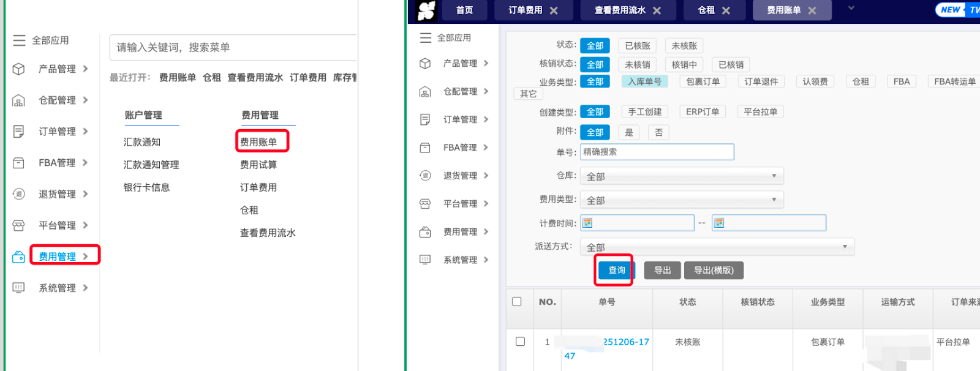Tick the select-all checkbox in table header
Viewport: 980px width, 371px height.
tap(517, 302)
